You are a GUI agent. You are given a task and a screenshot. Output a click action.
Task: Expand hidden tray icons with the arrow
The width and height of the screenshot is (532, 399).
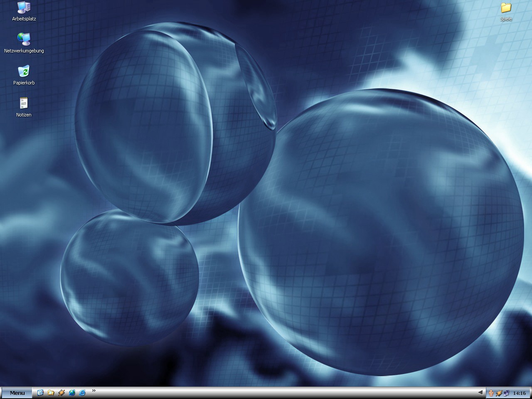481,392
